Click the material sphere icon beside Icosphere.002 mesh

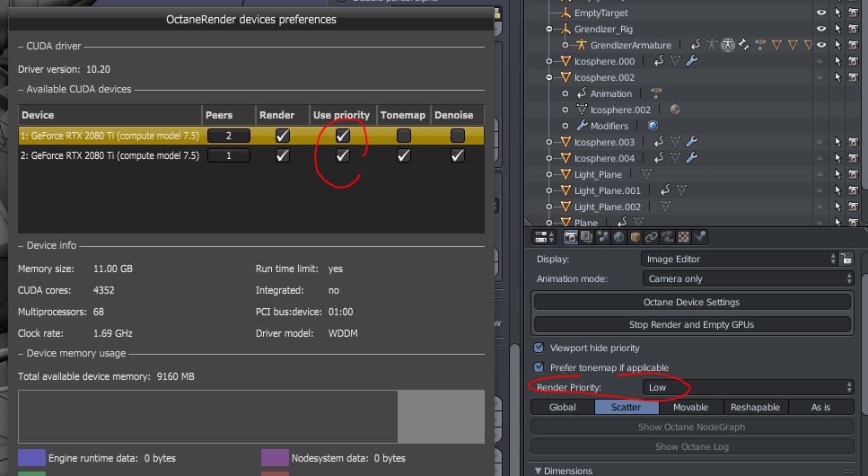tap(675, 110)
